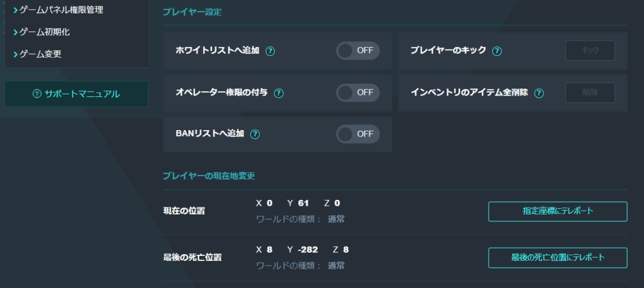Open help icon beside プレイヤーのキック
The height and width of the screenshot is (288, 644).
(497, 51)
